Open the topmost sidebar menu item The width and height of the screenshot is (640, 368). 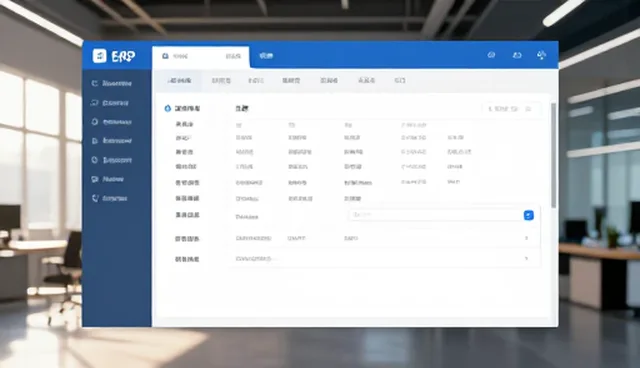coord(112,83)
